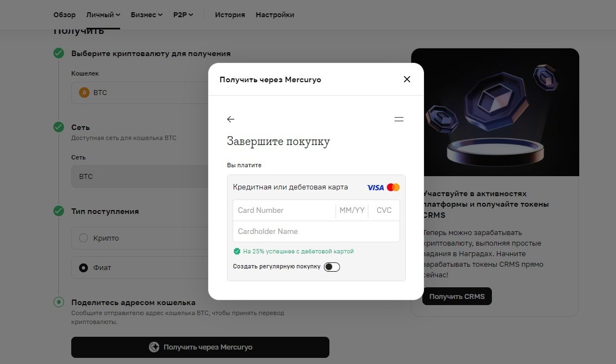Select the Крипто radio option
The image size is (616, 364).
[x=83, y=238]
